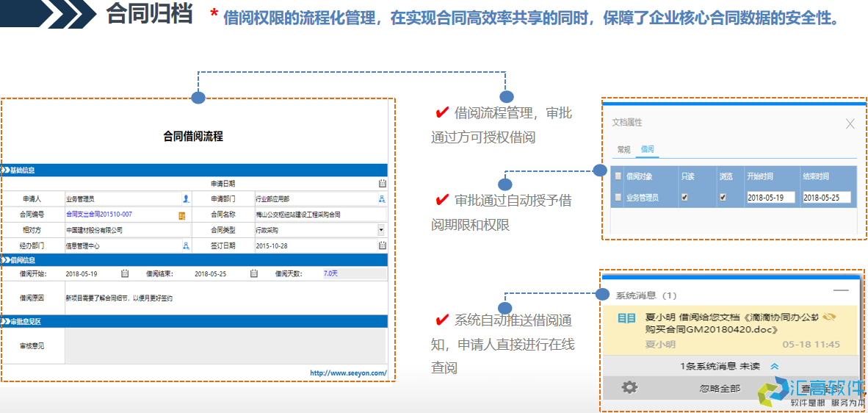The width and height of the screenshot is (868, 413).
Task: Toggle the 只读 checkbox for 业务管理员
Action: tap(685, 198)
